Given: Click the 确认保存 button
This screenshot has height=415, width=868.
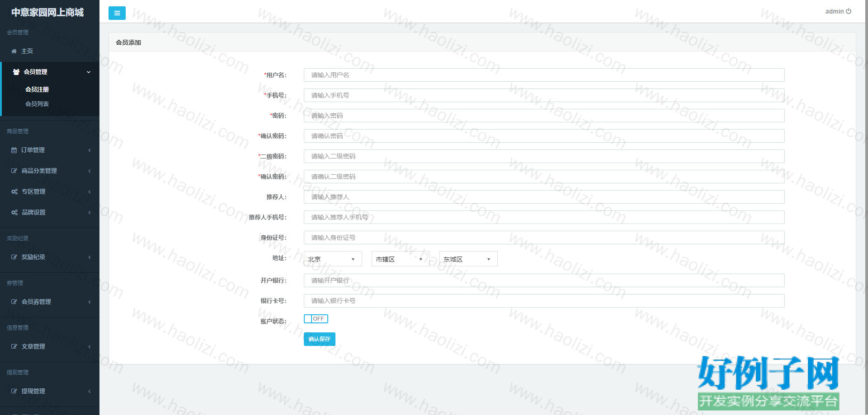Looking at the screenshot, I should point(319,339).
